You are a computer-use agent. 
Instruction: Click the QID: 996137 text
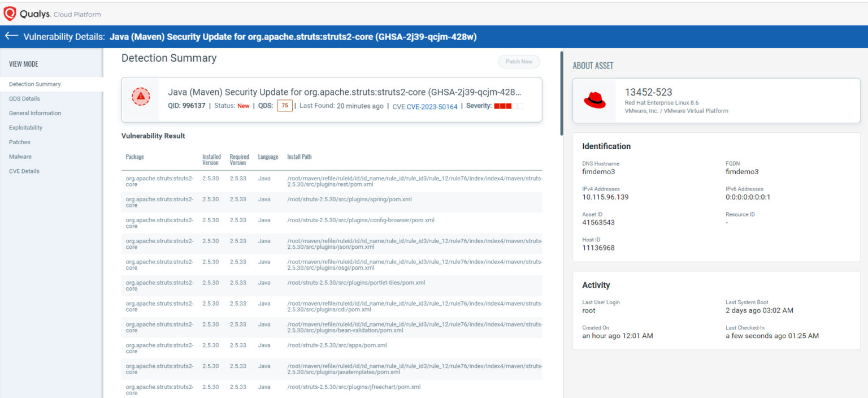click(x=186, y=106)
